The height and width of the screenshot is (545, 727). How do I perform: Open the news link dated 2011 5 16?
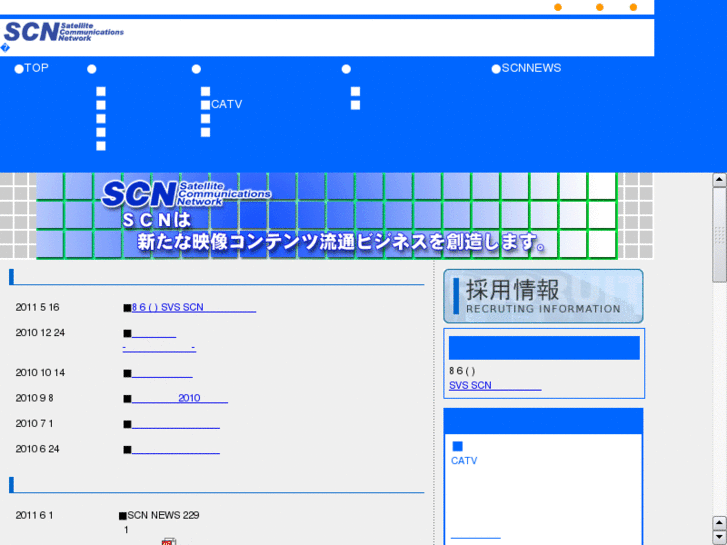point(194,308)
